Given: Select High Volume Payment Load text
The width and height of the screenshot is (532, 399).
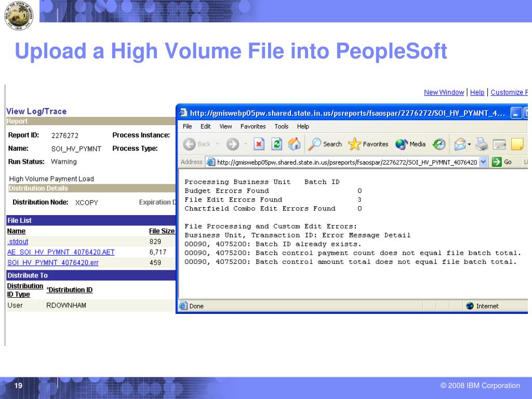Looking at the screenshot, I should [x=51, y=179].
